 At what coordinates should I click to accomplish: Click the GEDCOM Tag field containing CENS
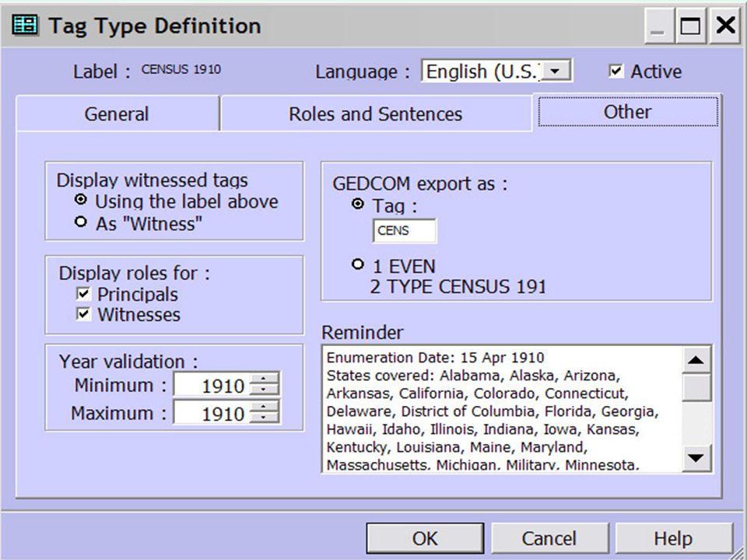coord(404,231)
